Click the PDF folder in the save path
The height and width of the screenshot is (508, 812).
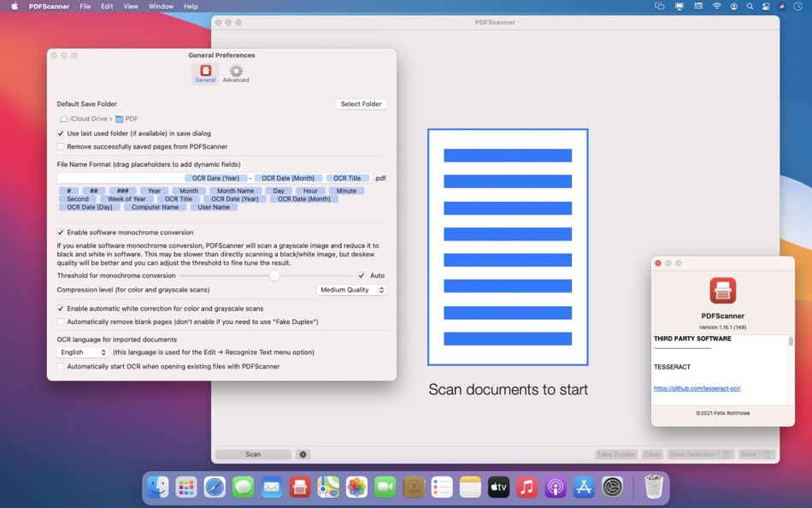[x=127, y=119]
